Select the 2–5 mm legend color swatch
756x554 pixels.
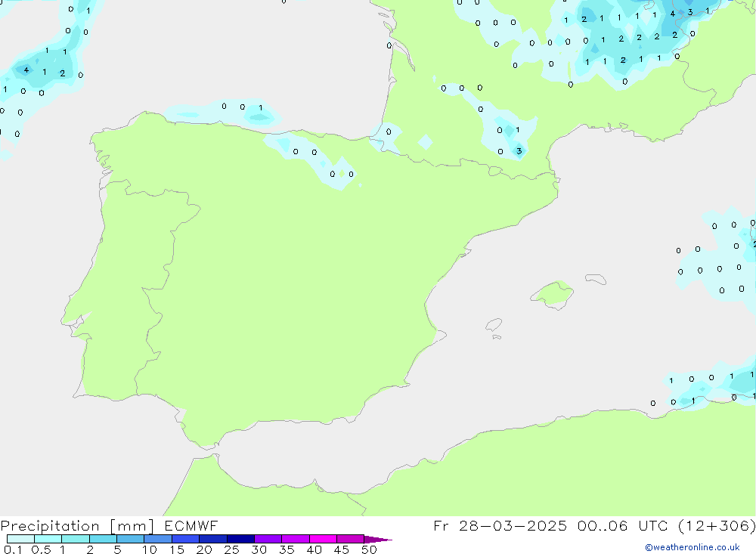tap(103, 539)
